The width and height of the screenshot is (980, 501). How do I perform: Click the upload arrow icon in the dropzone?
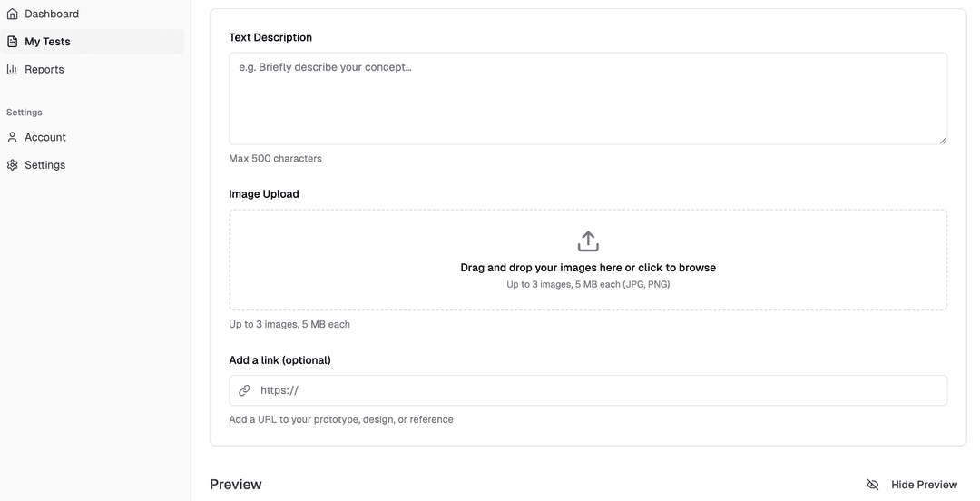(x=588, y=241)
